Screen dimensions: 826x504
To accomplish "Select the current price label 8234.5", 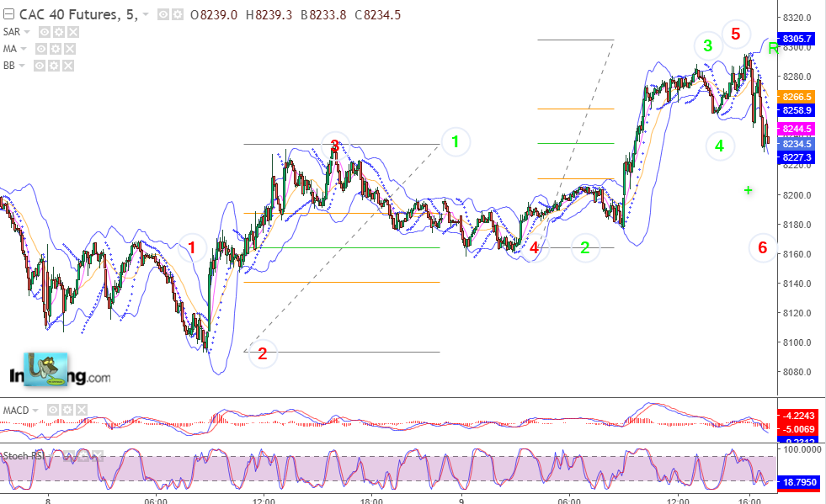I will [797, 144].
